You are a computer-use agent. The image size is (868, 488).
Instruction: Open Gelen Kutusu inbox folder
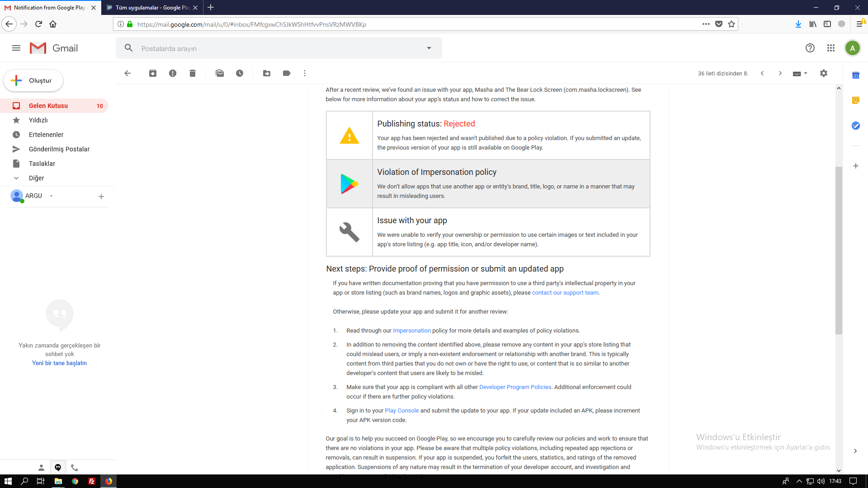point(54,106)
